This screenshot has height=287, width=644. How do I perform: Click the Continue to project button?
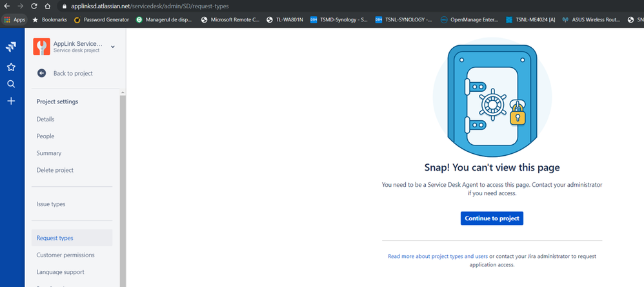pos(492,218)
